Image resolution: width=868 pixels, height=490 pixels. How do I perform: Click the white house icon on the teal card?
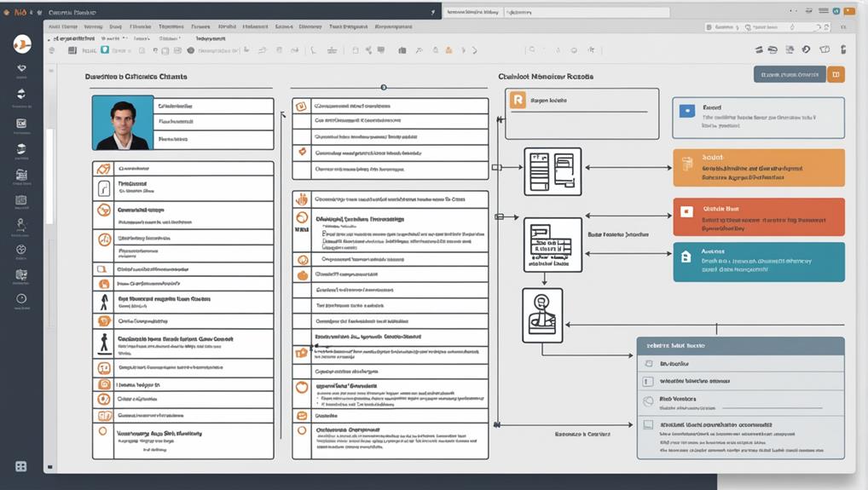coord(686,257)
